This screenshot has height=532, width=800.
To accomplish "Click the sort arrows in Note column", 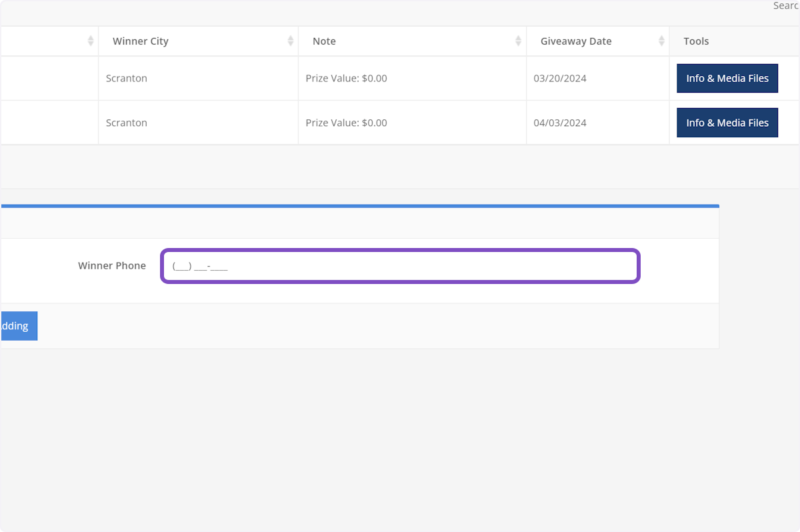I will [x=518, y=41].
